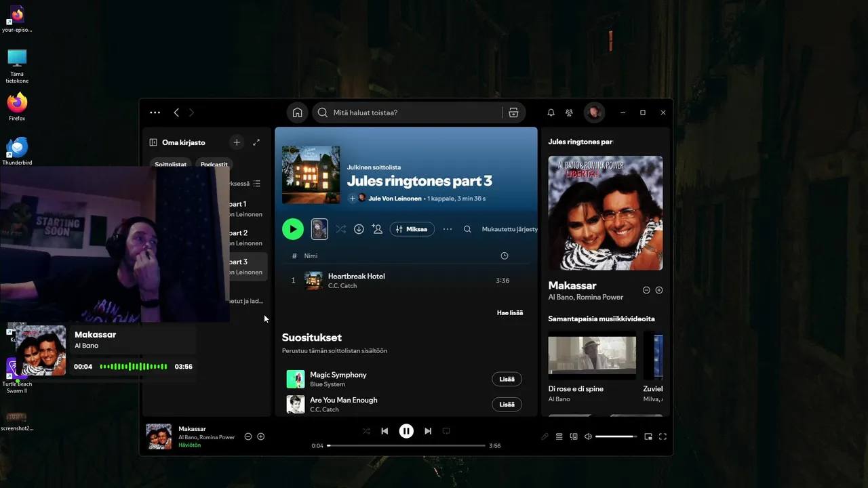The height and width of the screenshot is (488, 868).
Task: Seek on the song progress bar
Action: (x=406, y=446)
